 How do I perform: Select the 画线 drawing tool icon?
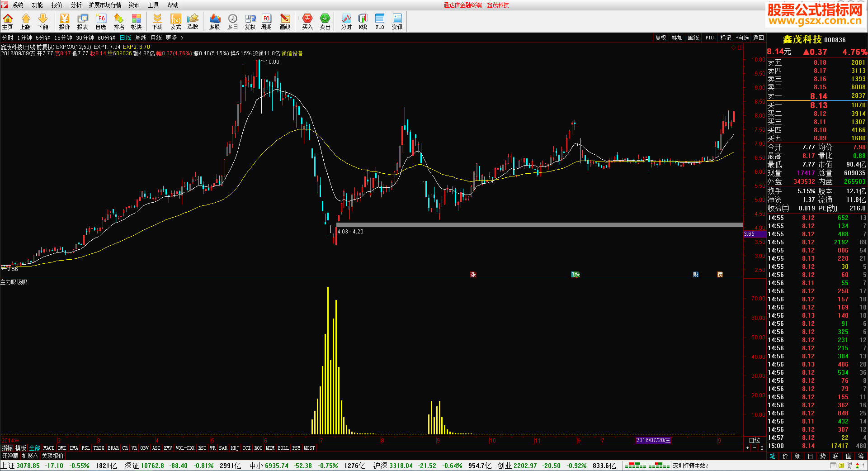tap(285, 21)
